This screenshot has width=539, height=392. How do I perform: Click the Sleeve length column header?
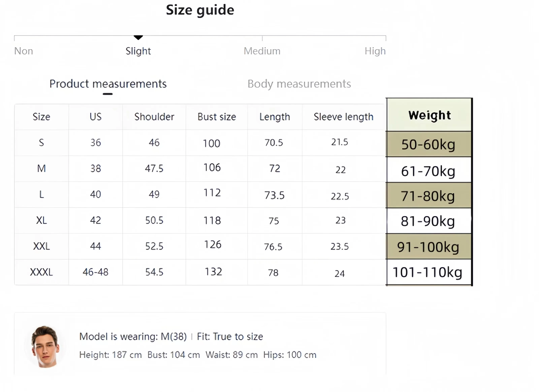[343, 117]
